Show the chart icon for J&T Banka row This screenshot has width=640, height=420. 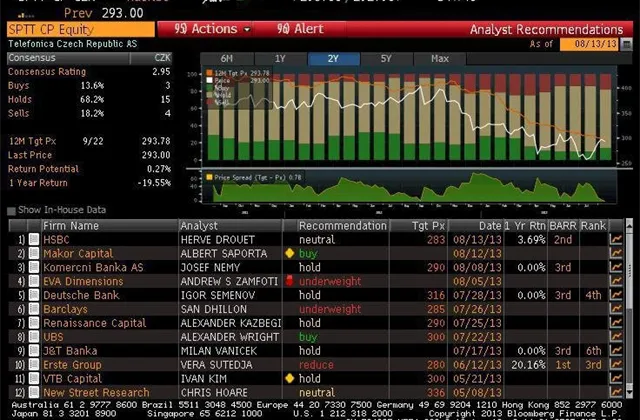click(616, 351)
